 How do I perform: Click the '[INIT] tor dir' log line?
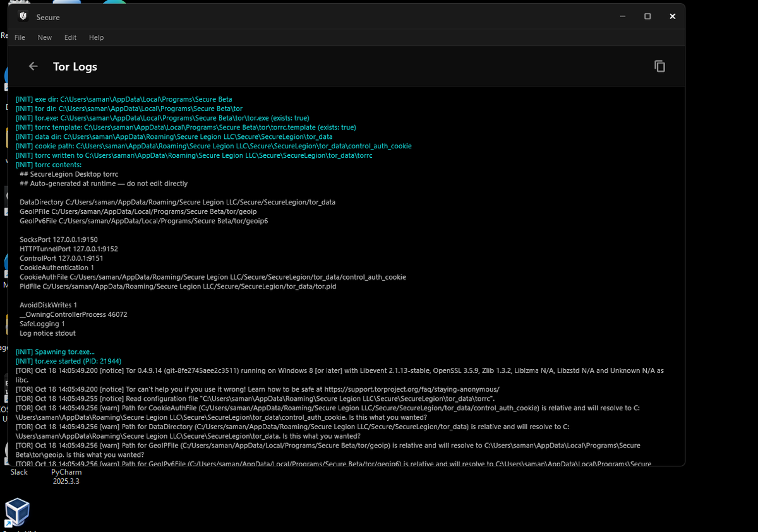[x=129, y=109]
